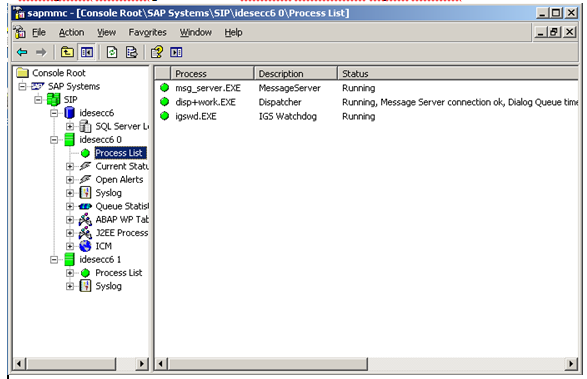Sort by the Description column header

click(x=296, y=73)
